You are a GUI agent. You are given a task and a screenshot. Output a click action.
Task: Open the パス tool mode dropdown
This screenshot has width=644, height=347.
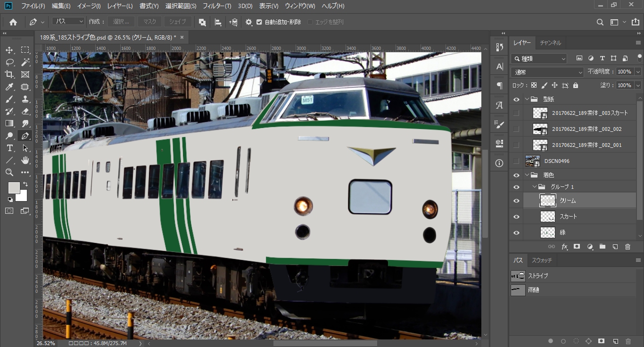pyautogui.click(x=68, y=22)
